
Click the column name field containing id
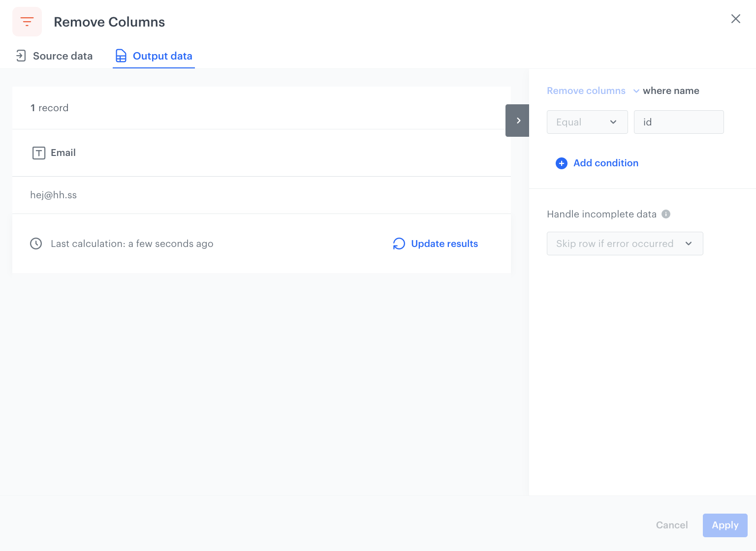(x=678, y=122)
